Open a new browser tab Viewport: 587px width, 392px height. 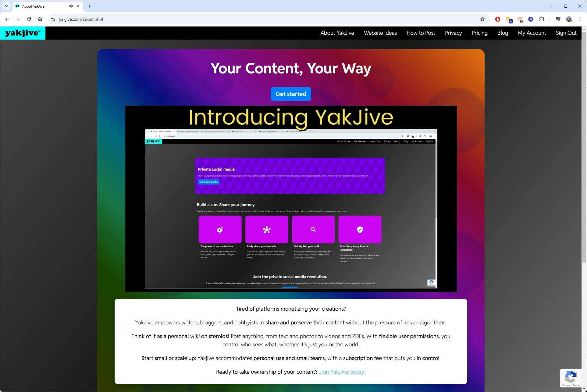click(89, 6)
